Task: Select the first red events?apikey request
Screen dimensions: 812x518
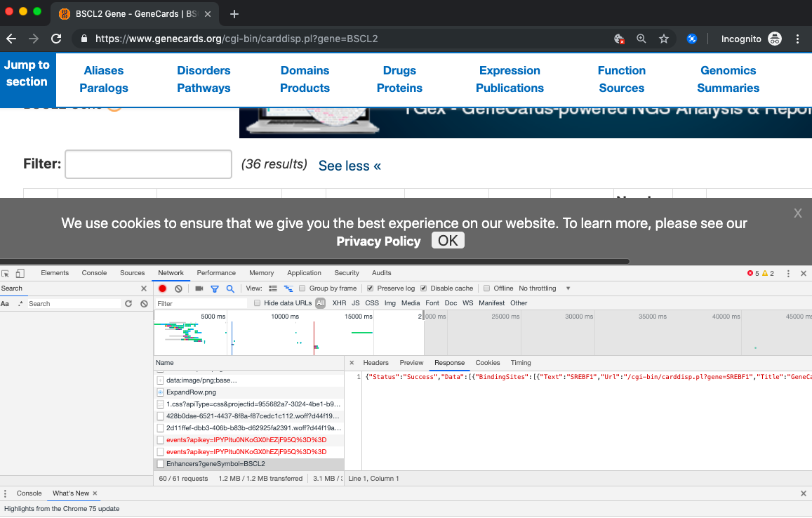Action: (x=248, y=440)
